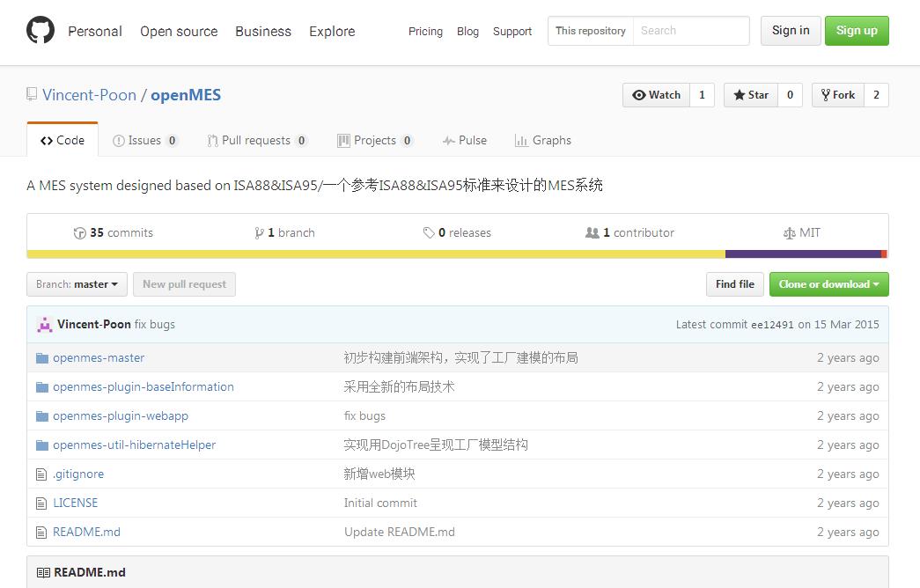Switch to the Issues tab
Image resolution: width=920 pixels, height=588 pixels.
point(144,140)
